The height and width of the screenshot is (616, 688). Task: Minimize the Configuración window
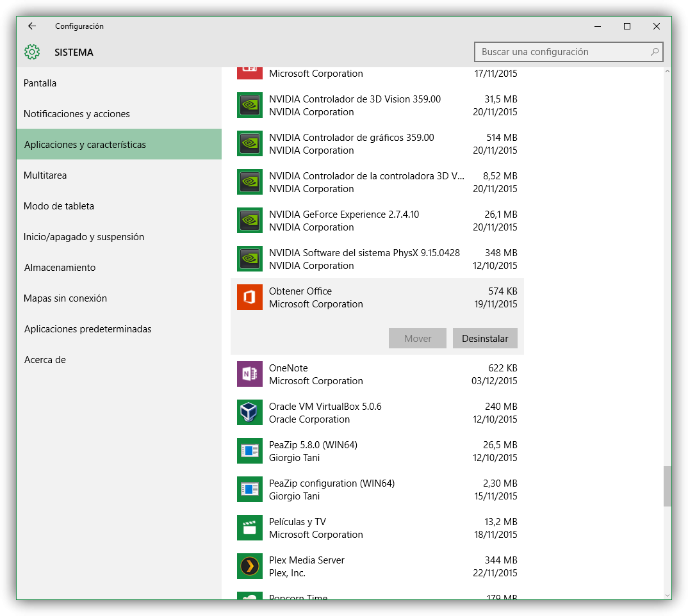(598, 26)
